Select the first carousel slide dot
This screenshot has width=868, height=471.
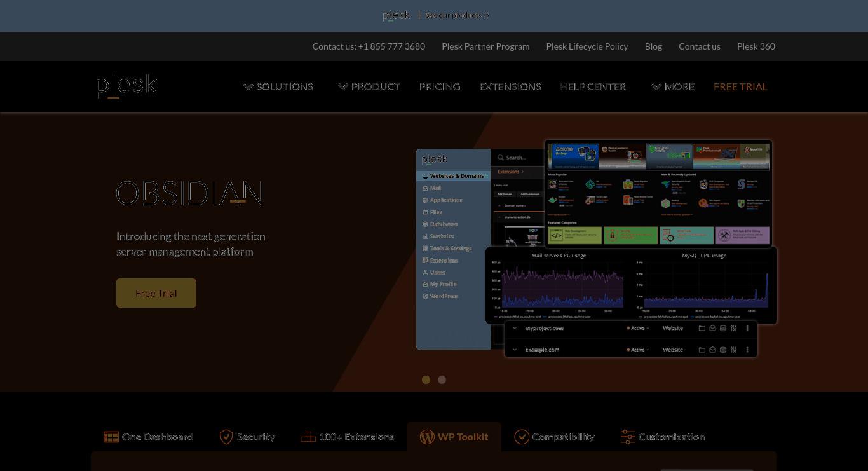[426, 379]
